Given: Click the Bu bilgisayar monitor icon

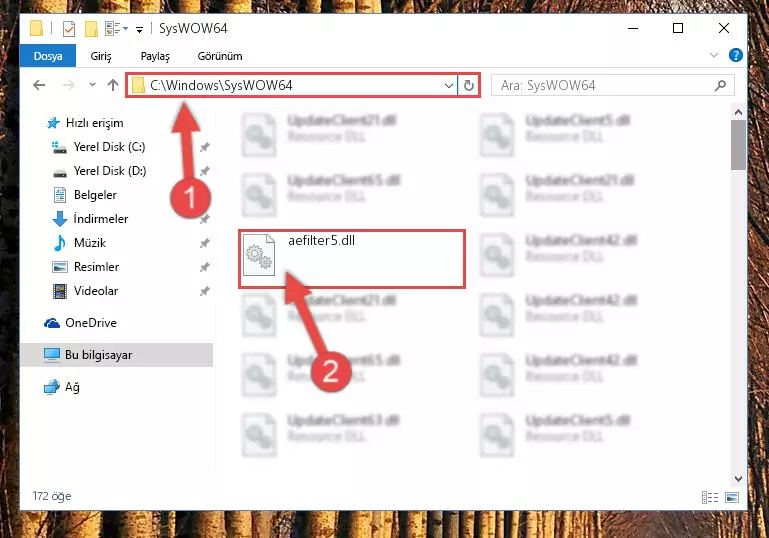Looking at the screenshot, I should pos(51,355).
